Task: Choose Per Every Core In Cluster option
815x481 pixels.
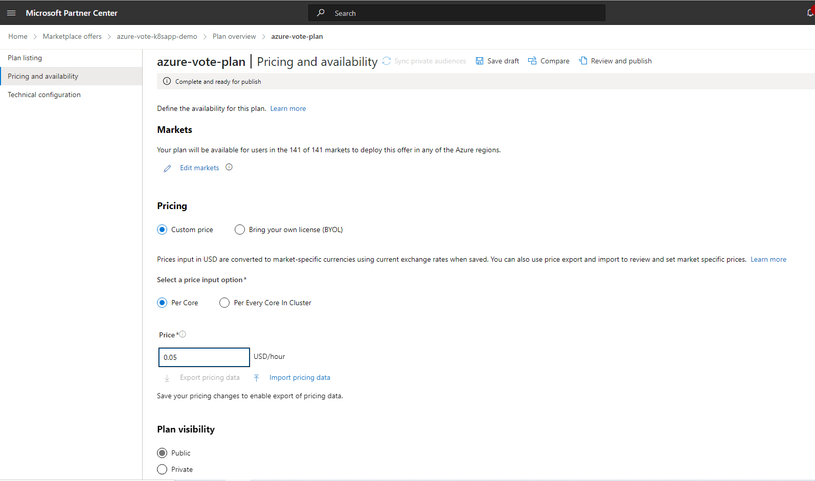Action: click(x=224, y=303)
